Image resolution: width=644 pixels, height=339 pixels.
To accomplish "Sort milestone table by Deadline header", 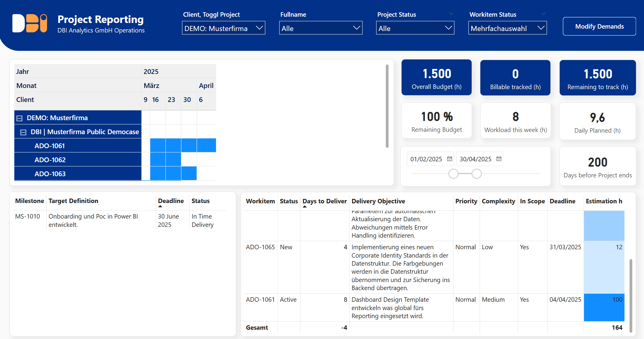I will click(x=171, y=201).
